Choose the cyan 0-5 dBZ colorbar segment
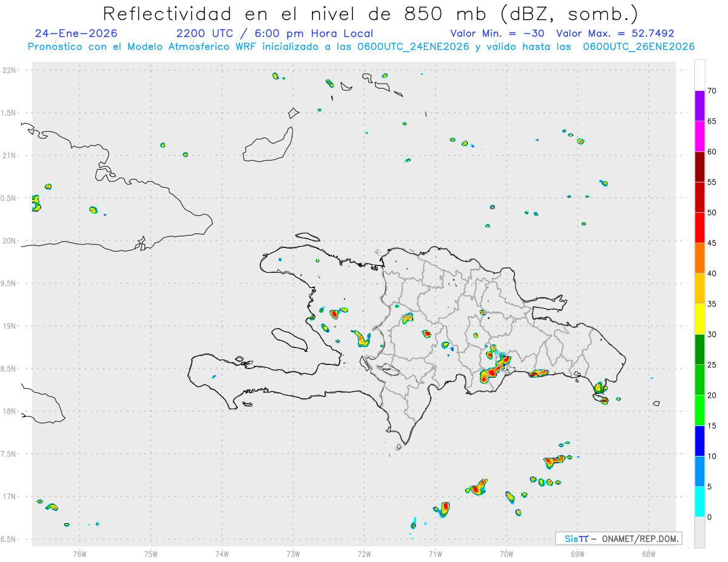Screen dimensions: 728x562 click(x=699, y=501)
